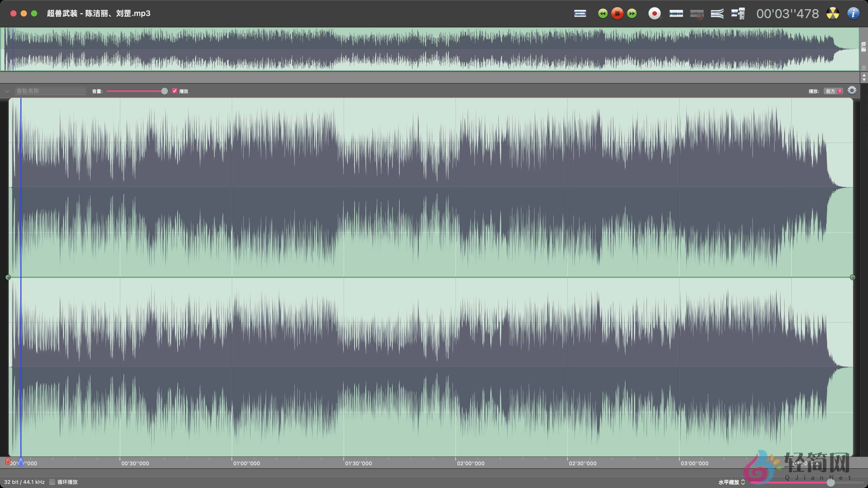Click the split waveform tool icon

click(738, 13)
